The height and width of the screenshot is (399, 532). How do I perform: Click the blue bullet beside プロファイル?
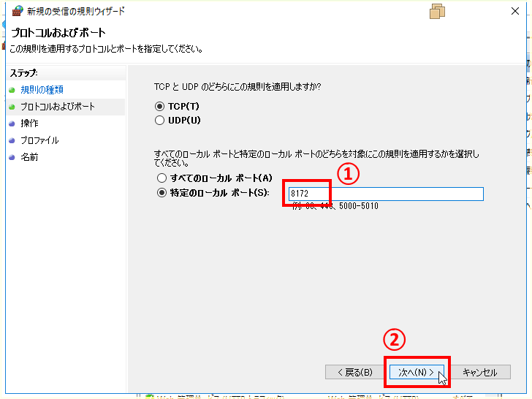click(12, 140)
